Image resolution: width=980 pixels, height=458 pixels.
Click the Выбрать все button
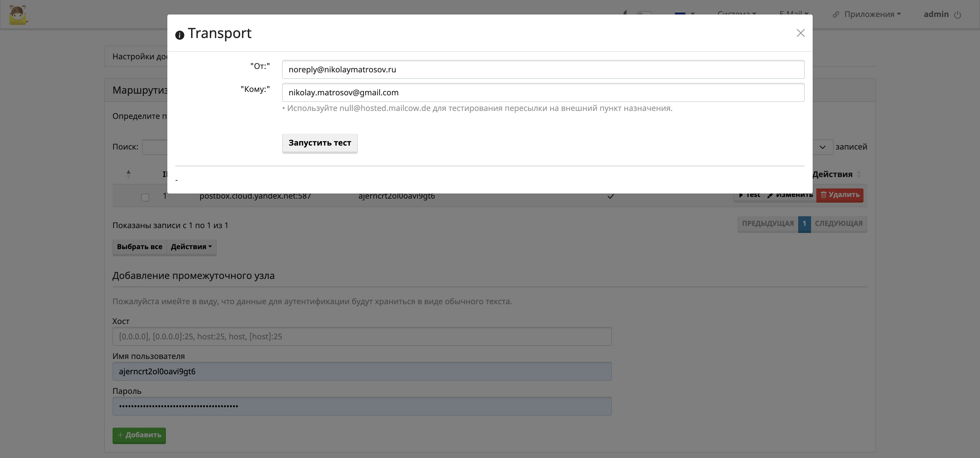coord(139,247)
